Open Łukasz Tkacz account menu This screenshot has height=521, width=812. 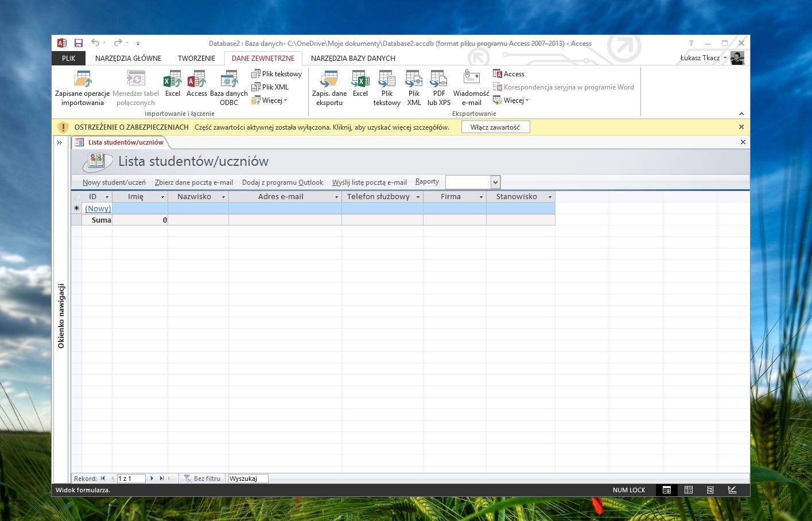point(703,58)
